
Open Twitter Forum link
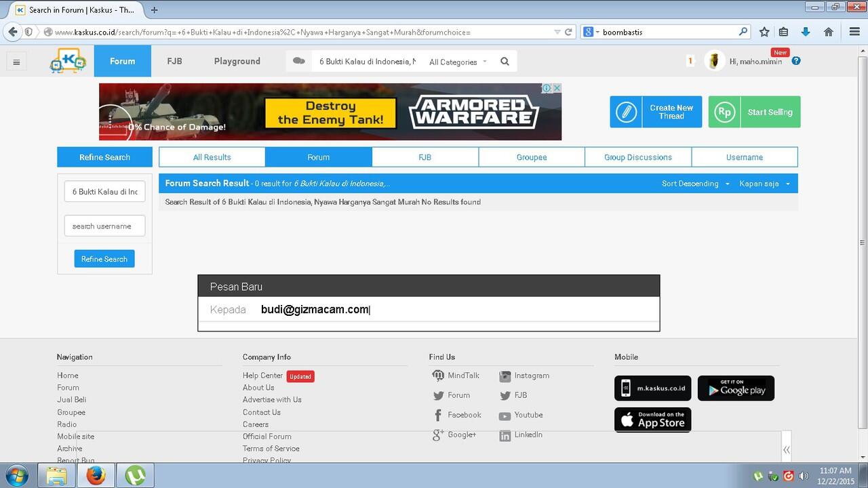[452, 395]
